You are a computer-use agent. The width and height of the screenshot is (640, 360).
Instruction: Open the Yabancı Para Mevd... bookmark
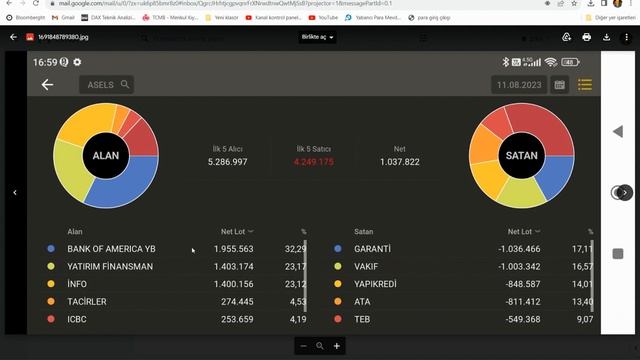[x=373, y=18]
